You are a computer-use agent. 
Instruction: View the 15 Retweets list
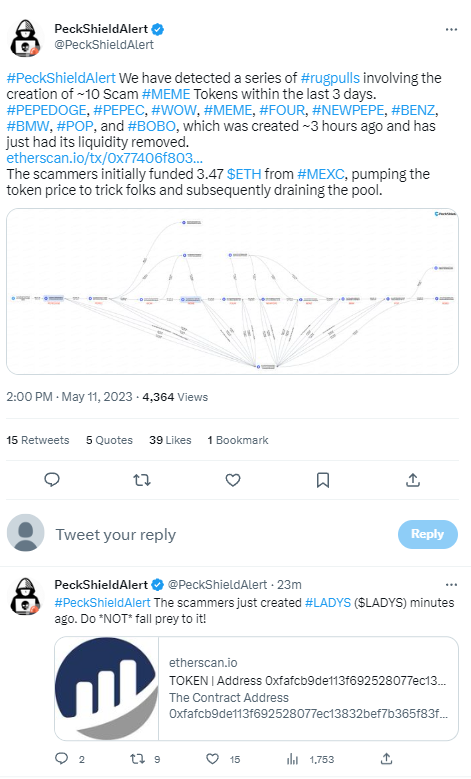tap(38, 440)
